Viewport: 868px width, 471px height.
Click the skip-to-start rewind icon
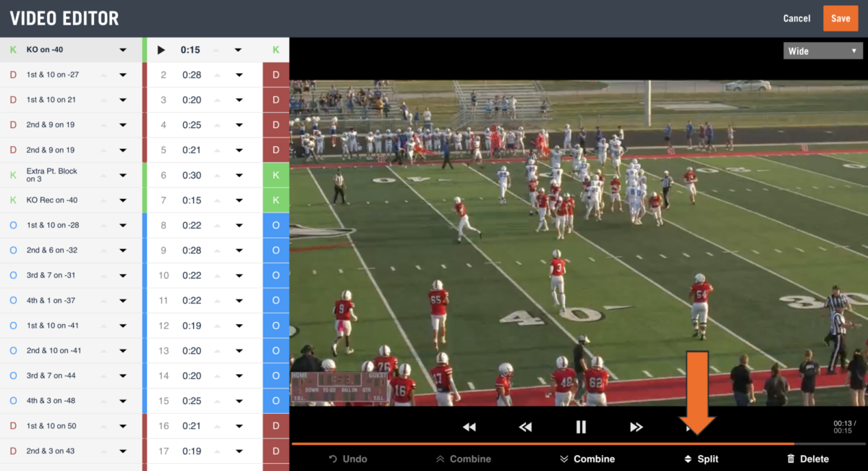coord(469,427)
